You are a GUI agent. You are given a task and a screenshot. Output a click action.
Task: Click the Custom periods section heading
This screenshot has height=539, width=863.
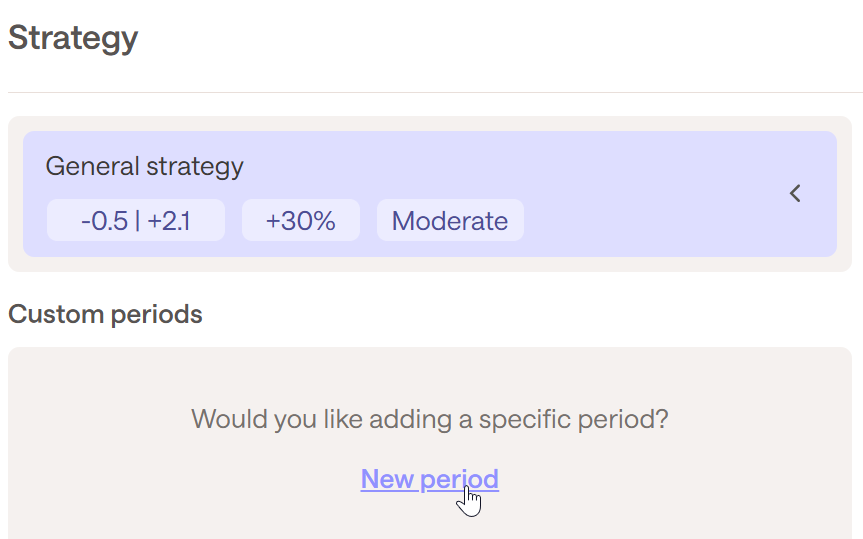click(105, 314)
